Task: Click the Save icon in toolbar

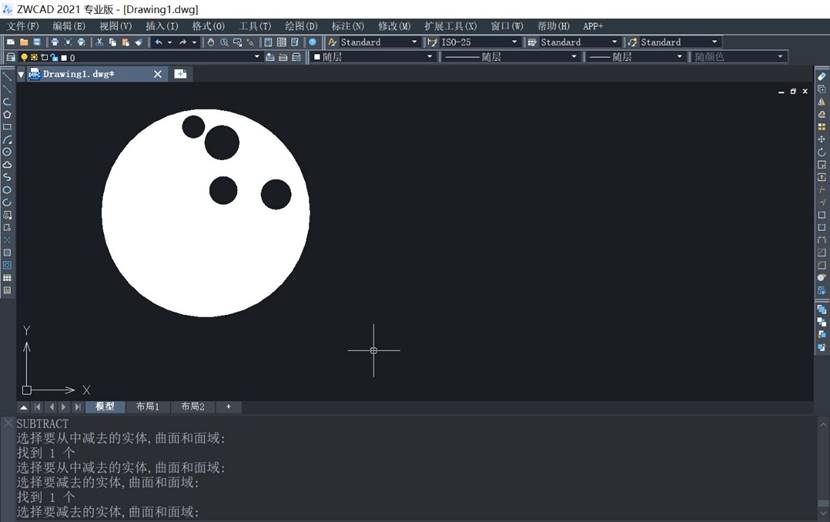Action: [37, 42]
